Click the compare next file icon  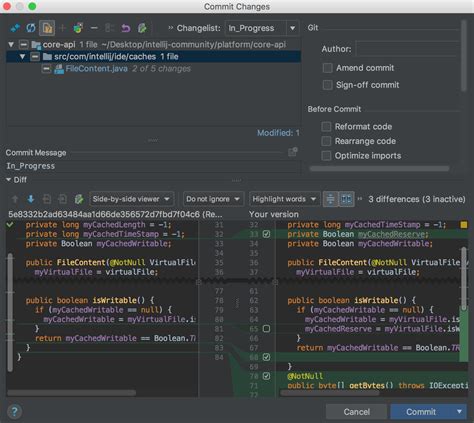[x=62, y=199]
